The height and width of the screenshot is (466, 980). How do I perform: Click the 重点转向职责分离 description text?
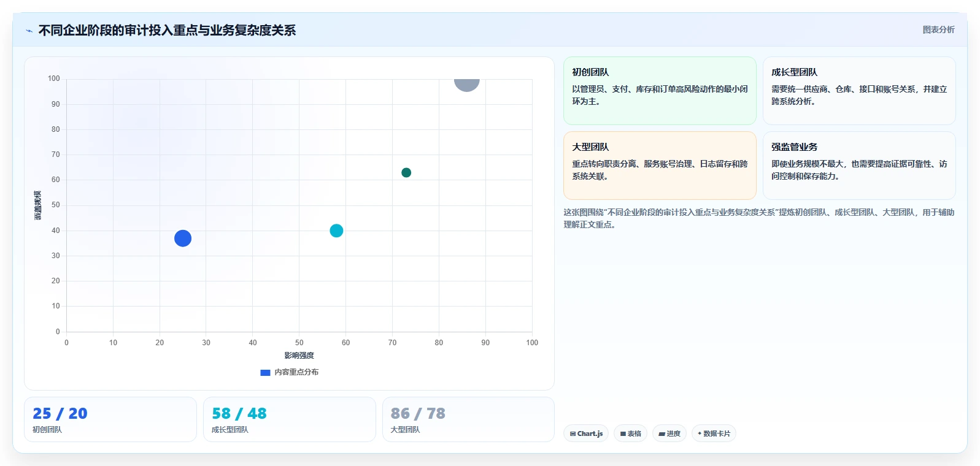tap(660, 170)
